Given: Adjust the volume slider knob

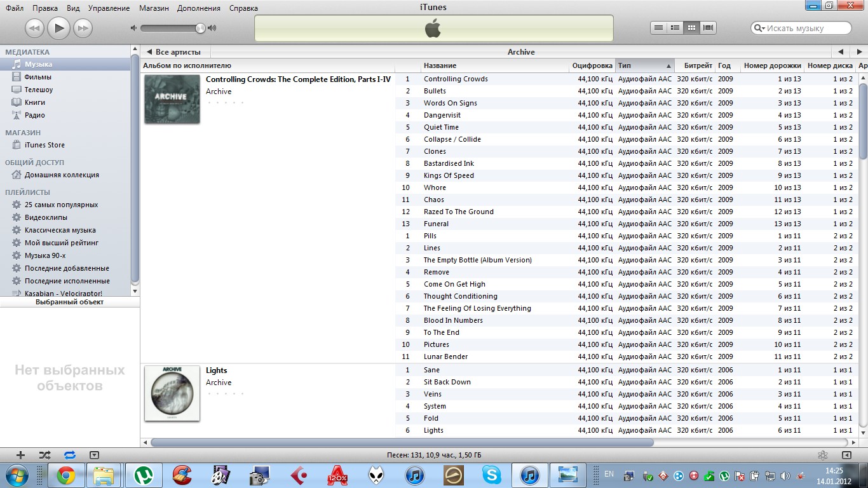Looking at the screenshot, I should coord(201,28).
